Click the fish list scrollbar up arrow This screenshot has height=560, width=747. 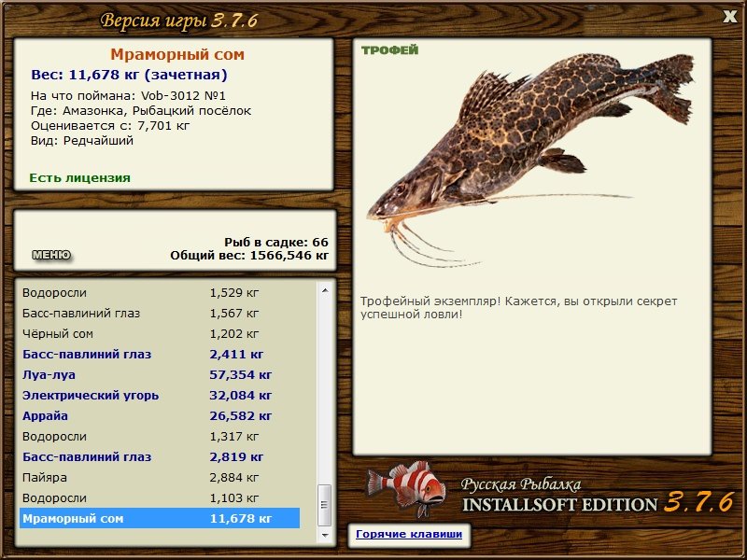pyautogui.click(x=325, y=290)
